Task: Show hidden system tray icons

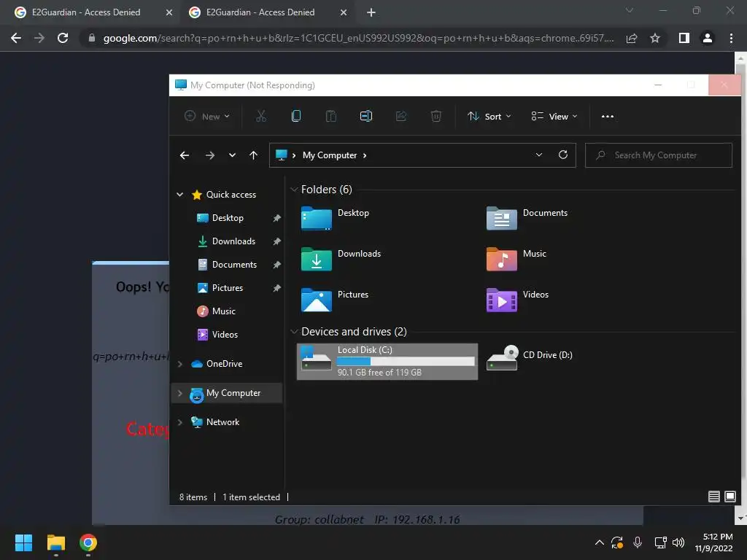Action: pyautogui.click(x=600, y=542)
